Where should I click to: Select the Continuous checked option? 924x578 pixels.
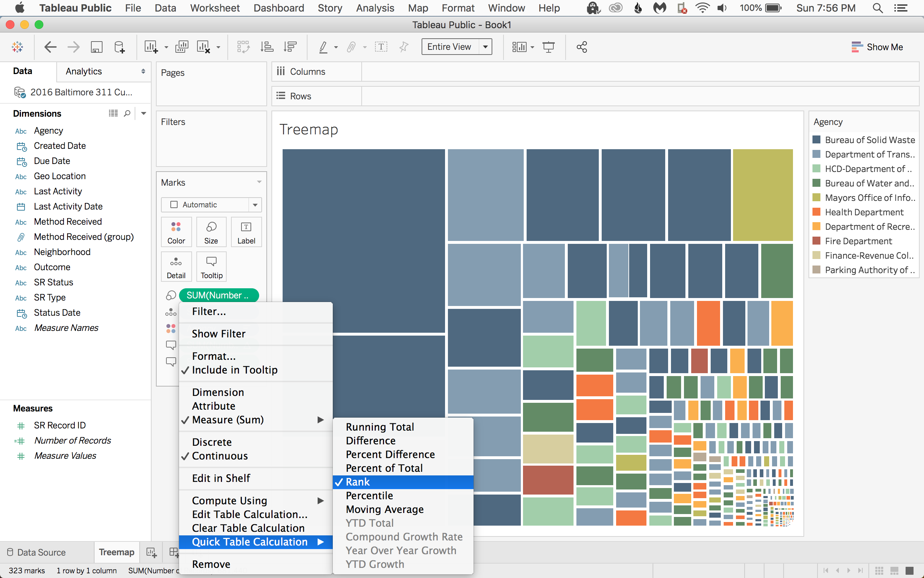256,456
